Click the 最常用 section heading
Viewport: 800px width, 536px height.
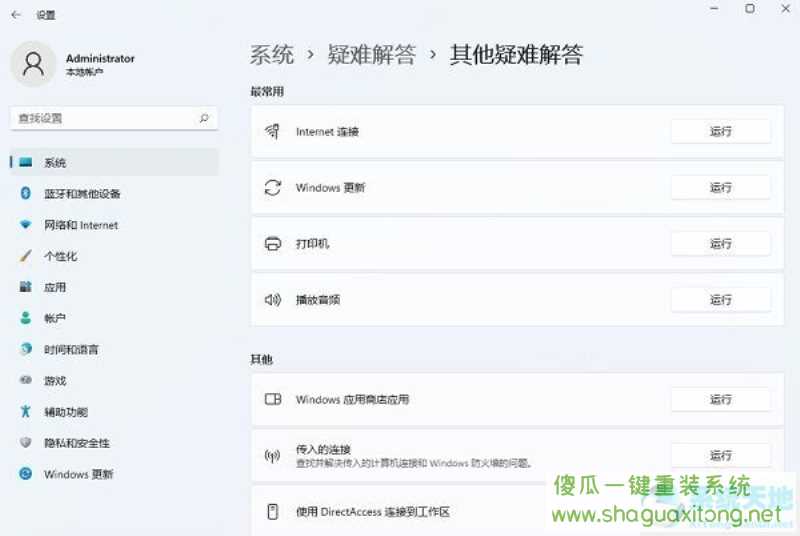(267, 92)
